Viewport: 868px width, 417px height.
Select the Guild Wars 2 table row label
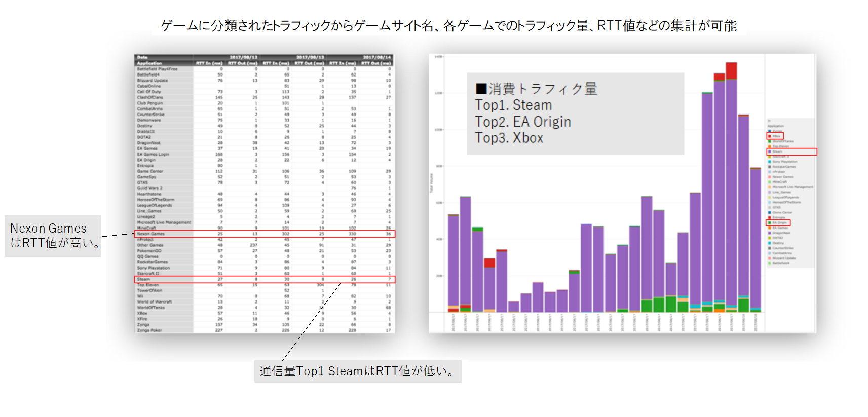point(149,188)
